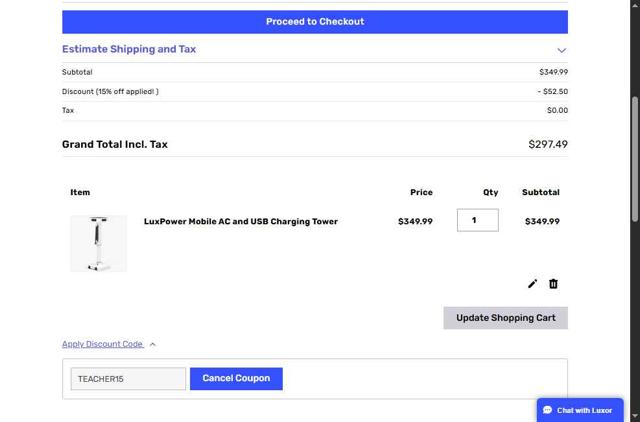Screen dimensions: 640x422
Task: Select the Grand Total $297.49 amount
Action: 548,144
